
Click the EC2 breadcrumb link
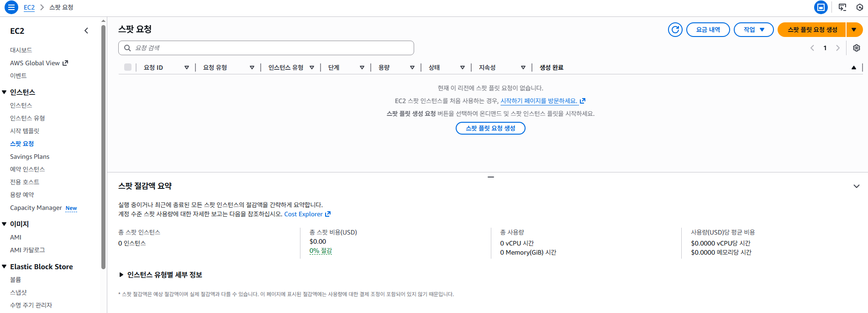point(29,7)
